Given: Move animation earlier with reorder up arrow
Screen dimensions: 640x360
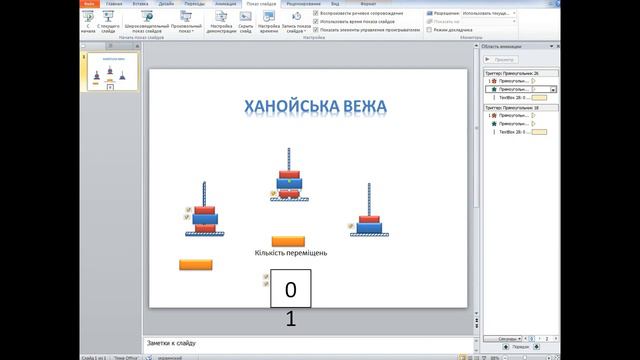Looking at the screenshot, I should [506, 347].
